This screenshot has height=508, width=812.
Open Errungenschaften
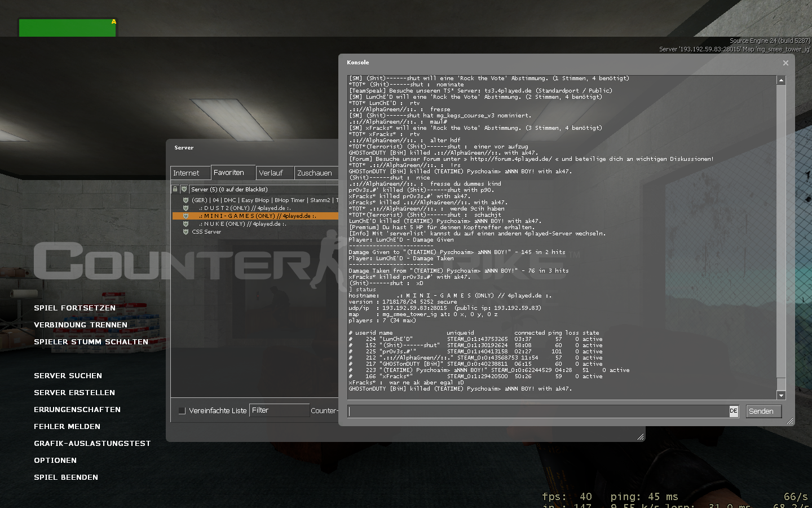(x=77, y=410)
